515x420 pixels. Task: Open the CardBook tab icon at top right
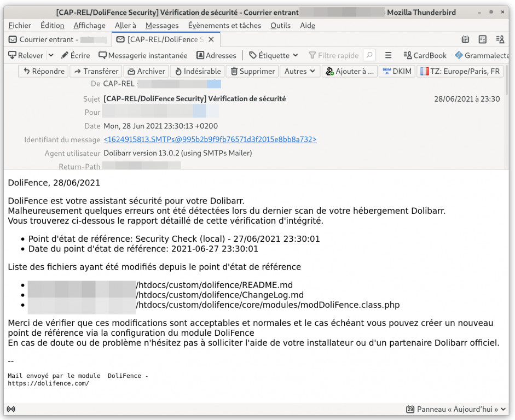(x=500, y=40)
